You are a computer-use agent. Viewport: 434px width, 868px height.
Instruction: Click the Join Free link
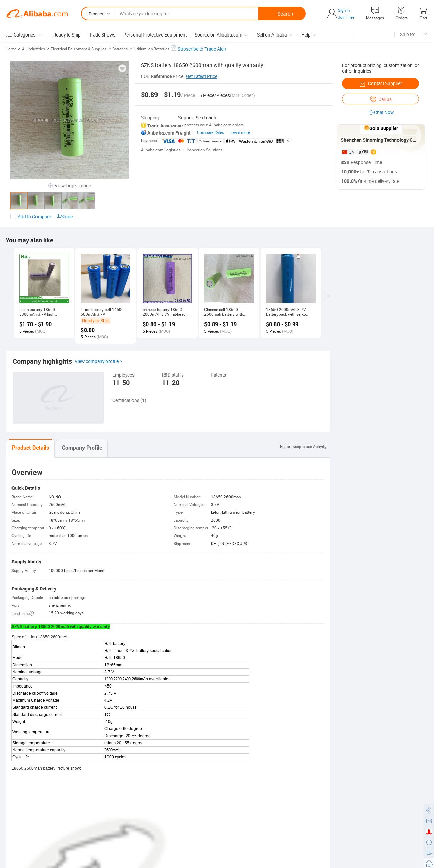coord(346,17)
